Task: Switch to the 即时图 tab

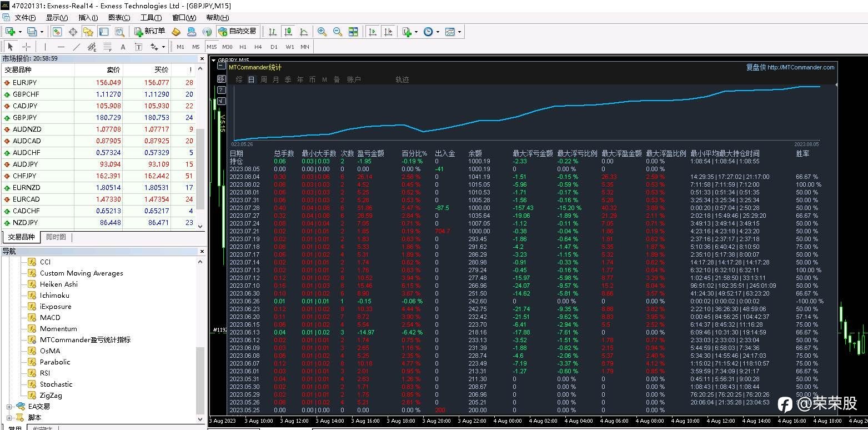Action: pos(56,237)
